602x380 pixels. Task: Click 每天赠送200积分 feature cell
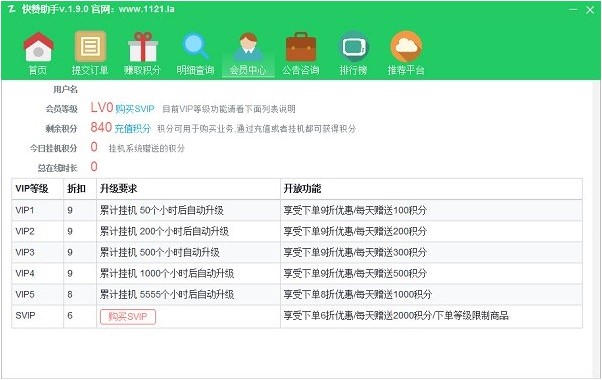[x=432, y=231]
